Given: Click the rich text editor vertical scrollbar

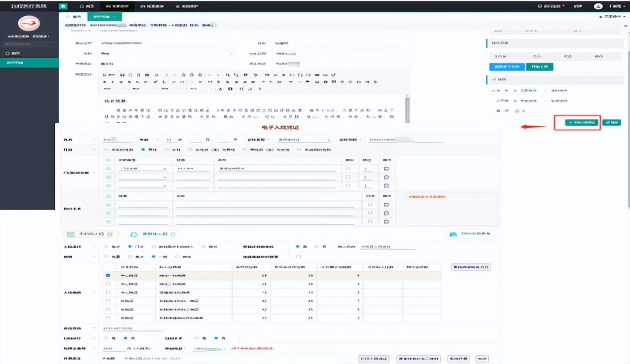Looking at the screenshot, I should (x=407, y=109).
